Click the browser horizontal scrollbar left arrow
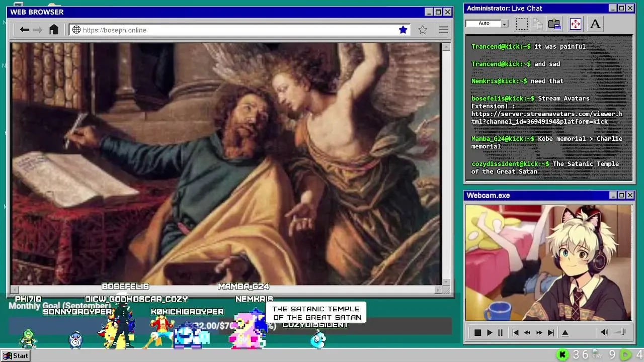Viewport: 644px width, 362px height. tap(15, 290)
